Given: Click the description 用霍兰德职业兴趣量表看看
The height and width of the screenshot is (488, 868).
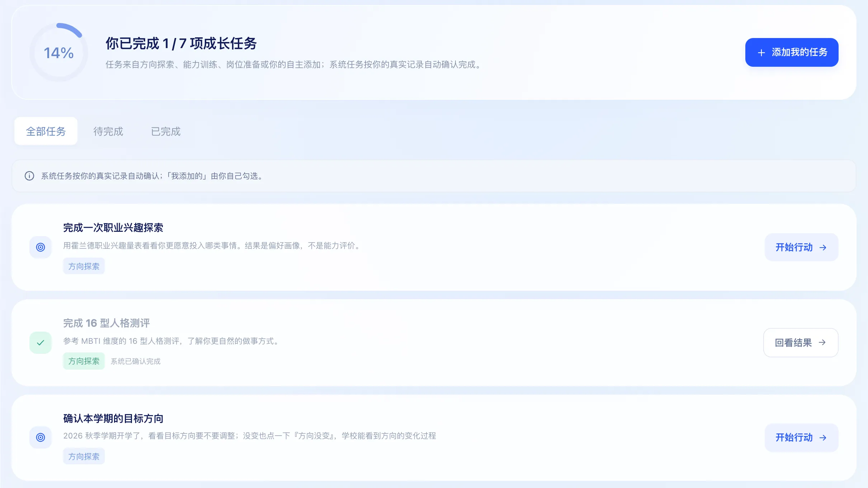Looking at the screenshot, I should pyautogui.click(x=213, y=245).
